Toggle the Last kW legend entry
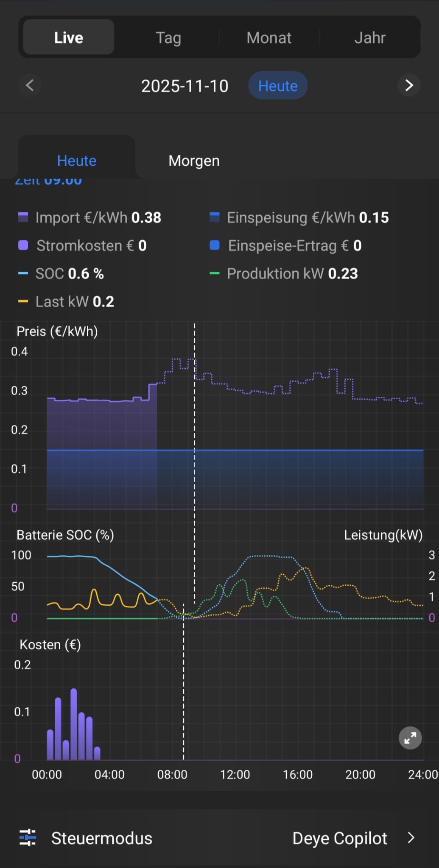Screen dimensions: 439x868 click(67, 301)
